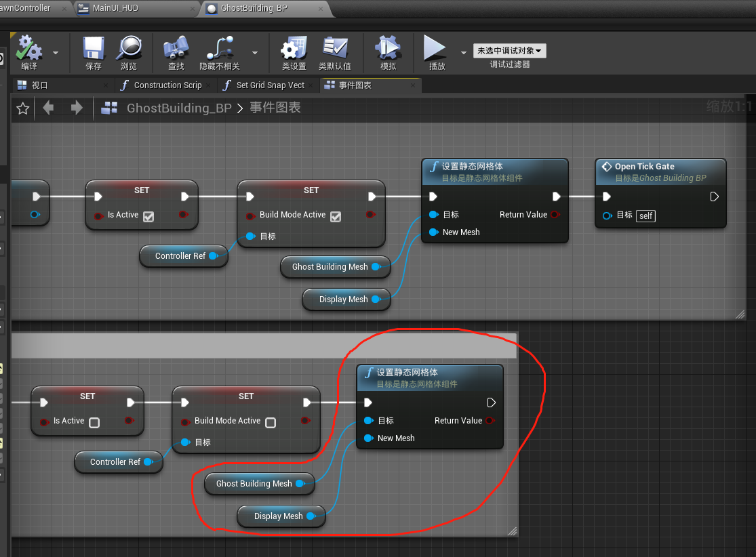Click output exec pin of lower 设置静态网格体
Image resolution: width=756 pixels, height=557 pixels.
(491, 403)
